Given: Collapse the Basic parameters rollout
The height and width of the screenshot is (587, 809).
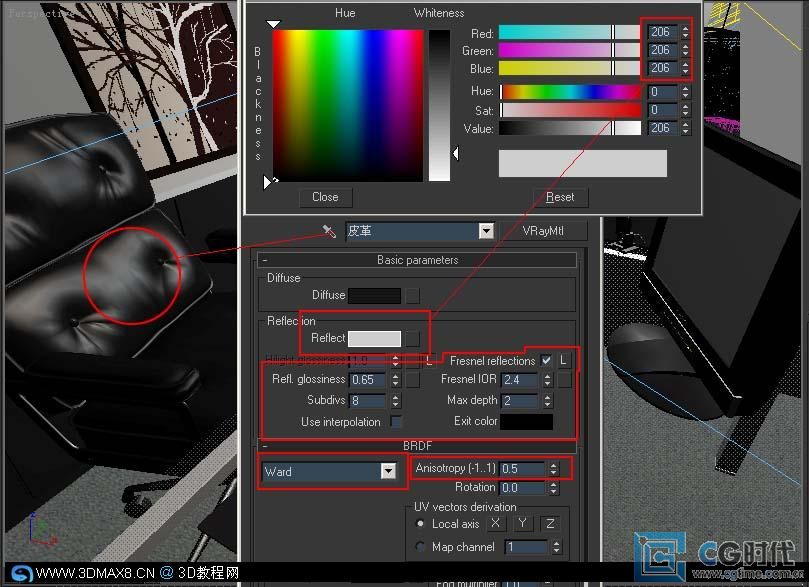Looking at the screenshot, I should click(265, 260).
